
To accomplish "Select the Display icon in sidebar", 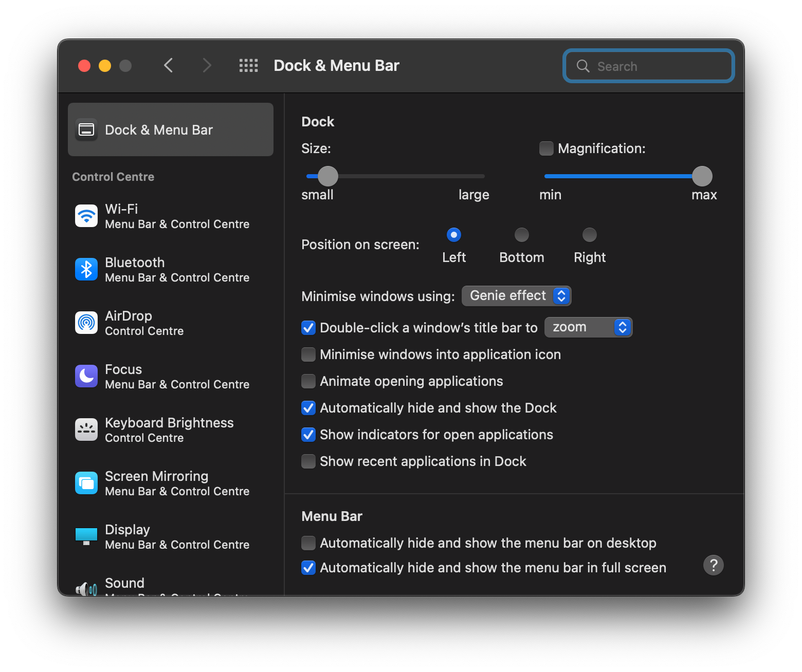I will pyautogui.click(x=86, y=536).
